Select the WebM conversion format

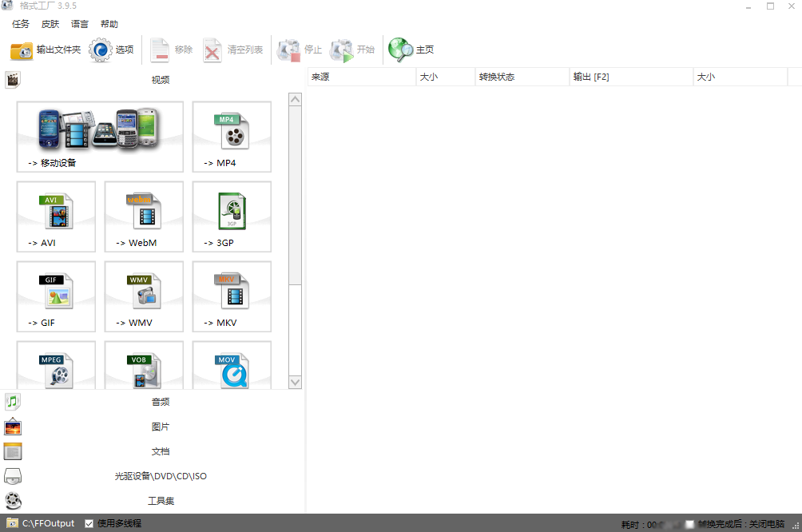tap(143, 216)
